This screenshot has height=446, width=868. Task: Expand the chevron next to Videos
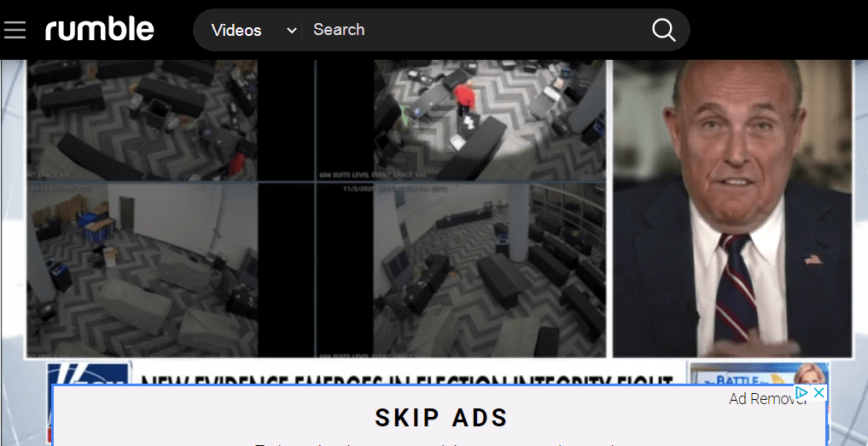click(291, 31)
